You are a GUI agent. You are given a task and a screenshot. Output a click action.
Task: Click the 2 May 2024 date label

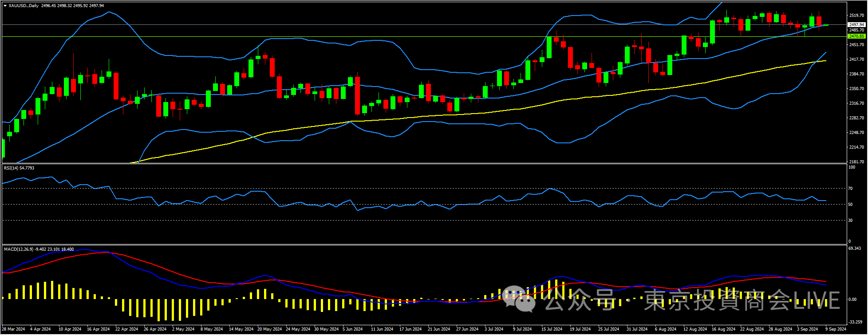click(x=183, y=329)
